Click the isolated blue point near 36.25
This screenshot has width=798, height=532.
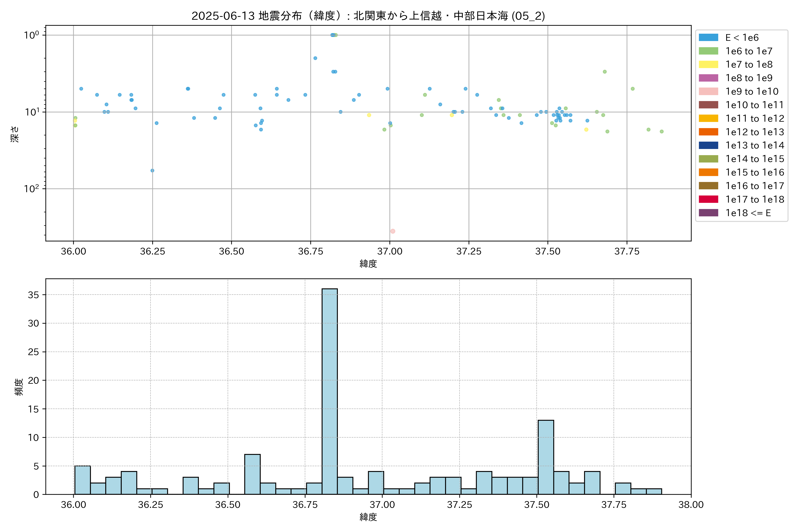[152, 170]
